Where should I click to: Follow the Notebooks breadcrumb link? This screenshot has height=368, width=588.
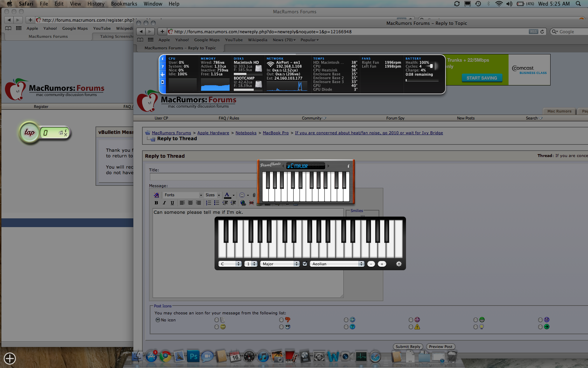click(246, 133)
